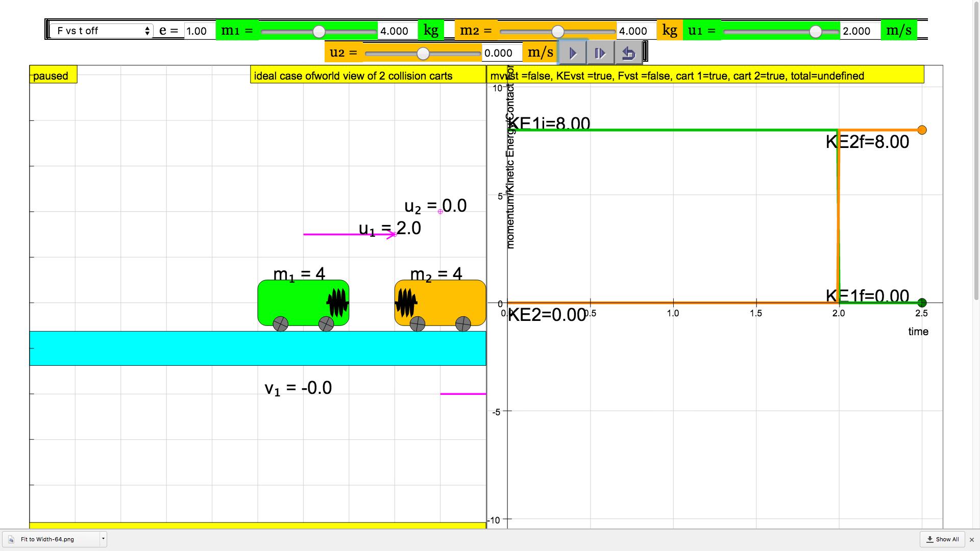Click the orange u2 label in toolbar
This screenshot has width=980, height=551.
tap(344, 53)
